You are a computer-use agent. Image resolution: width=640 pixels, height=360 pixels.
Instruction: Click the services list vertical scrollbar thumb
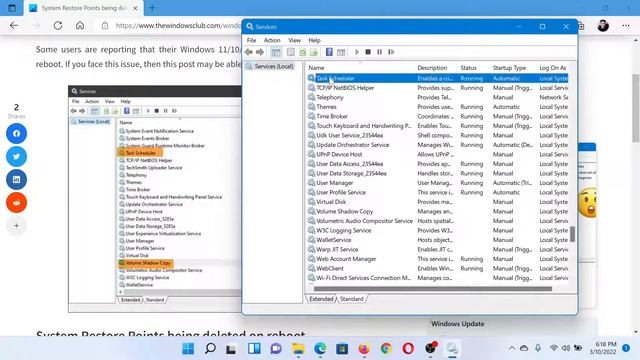click(573, 234)
